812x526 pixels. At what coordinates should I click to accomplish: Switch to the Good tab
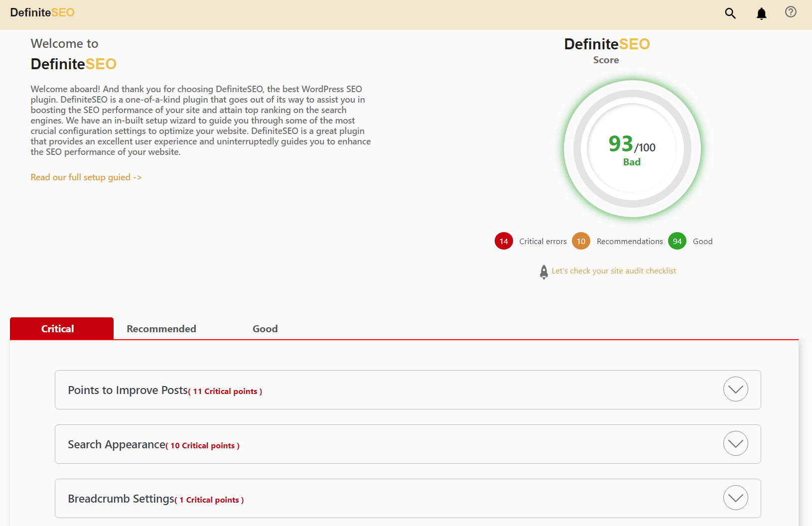265,329
